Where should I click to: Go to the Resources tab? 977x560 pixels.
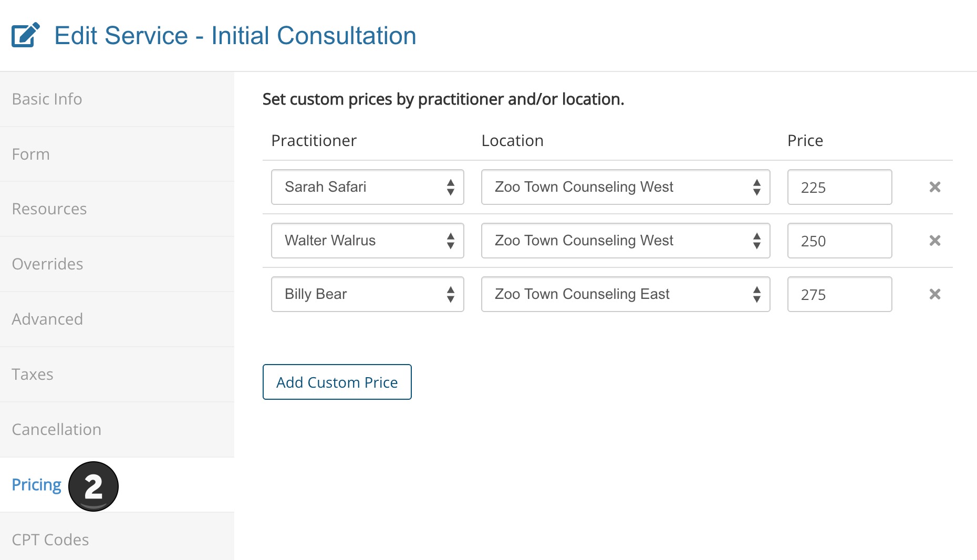pos(49,209)
